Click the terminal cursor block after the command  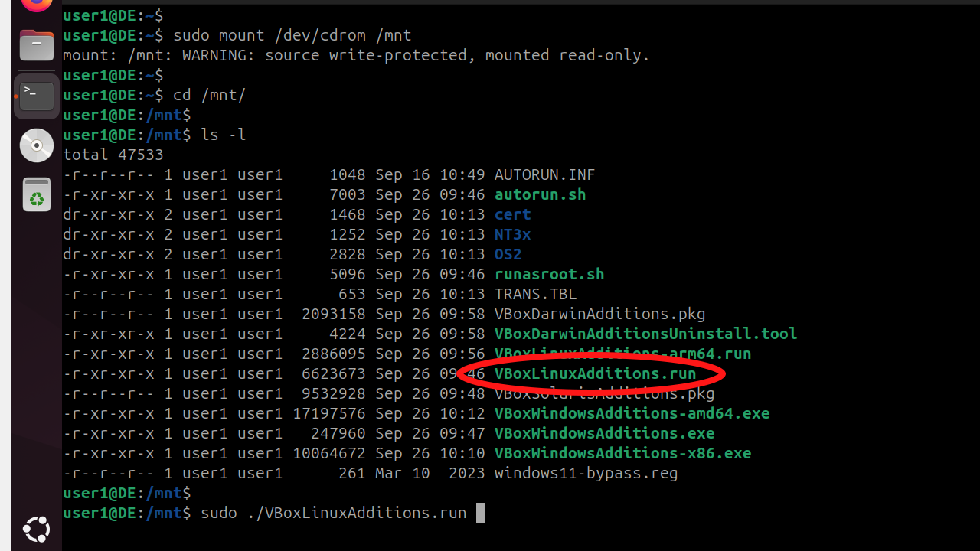click(481, 513)
